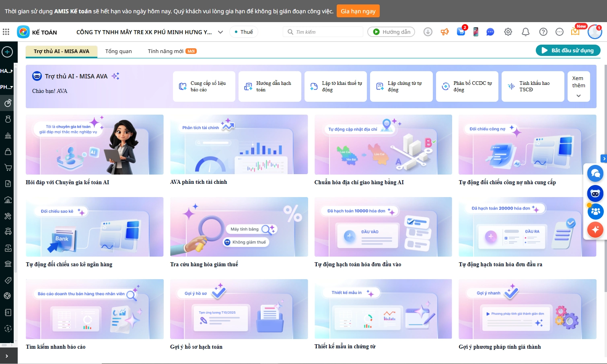Expand the left sidebar with bottom arrow
Image resolution: width=607 pixels, height=364 pixels.
coord(7,356)
